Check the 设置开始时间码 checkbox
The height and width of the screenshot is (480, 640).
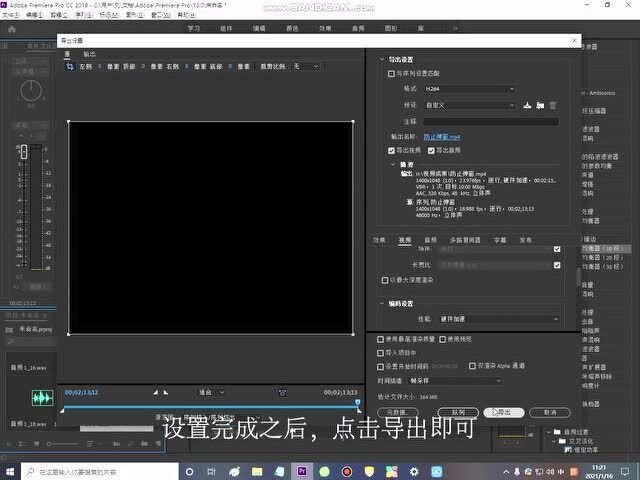coord(380,367)
